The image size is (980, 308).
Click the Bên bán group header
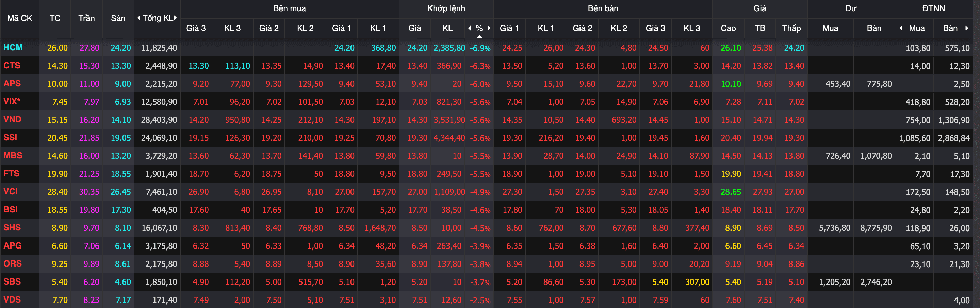pos(603,8)
